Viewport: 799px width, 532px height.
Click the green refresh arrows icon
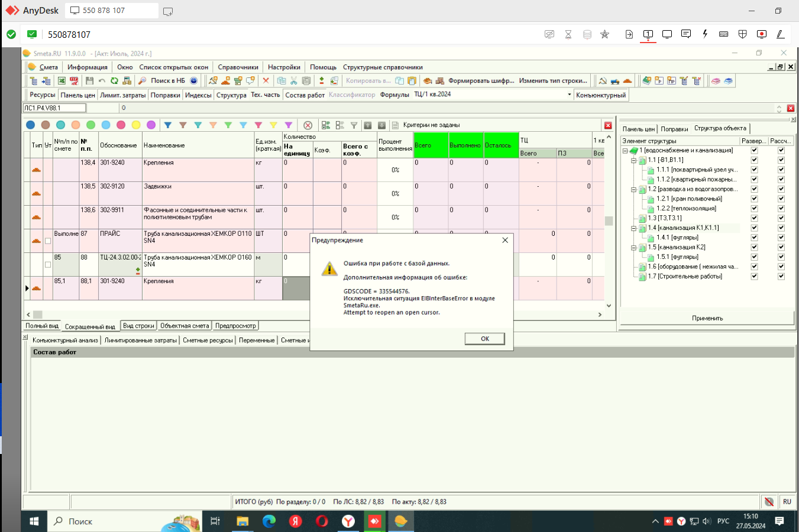(x=114, y=81)
